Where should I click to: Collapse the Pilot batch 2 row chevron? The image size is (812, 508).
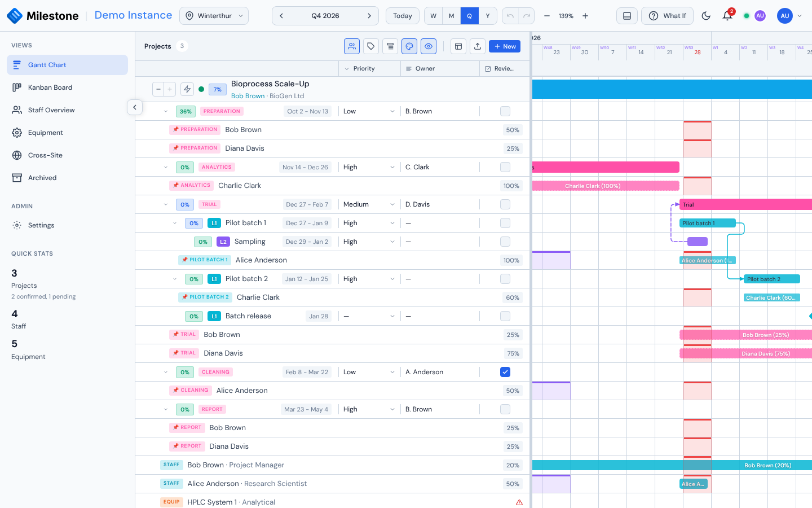point(175,279)
